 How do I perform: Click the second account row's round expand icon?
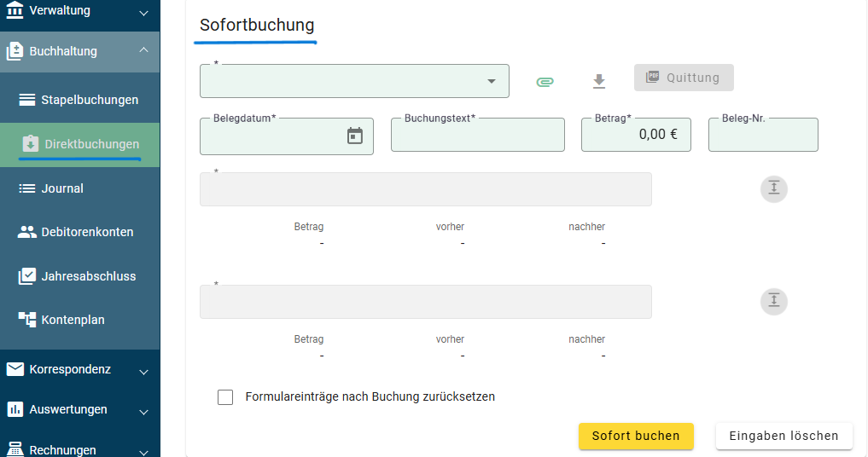tap(773, 302)
